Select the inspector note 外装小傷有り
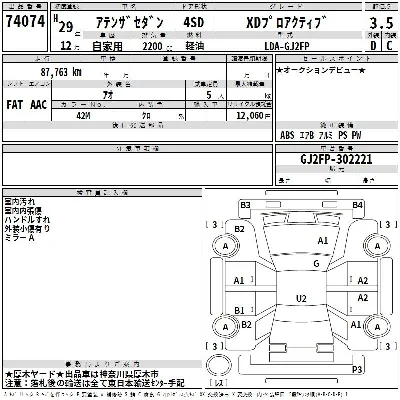Screen dimensions: 400x400 [x=27, y=229]
